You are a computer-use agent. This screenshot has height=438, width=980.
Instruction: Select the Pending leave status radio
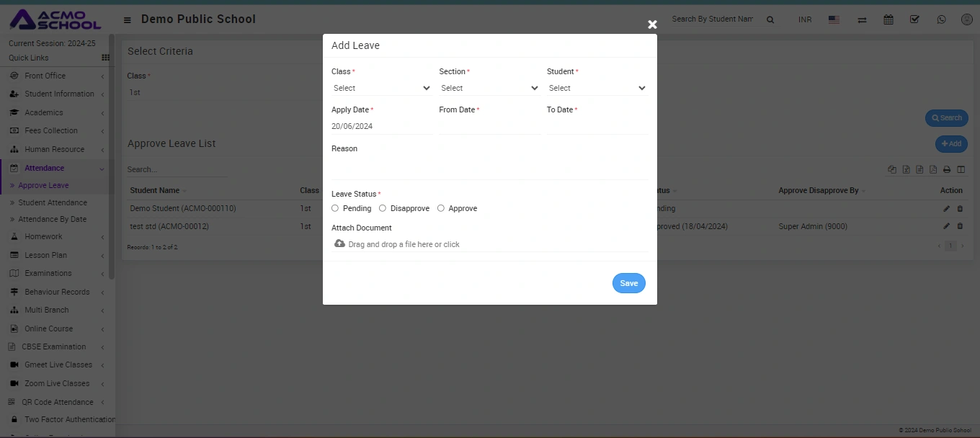click(335, 208)
